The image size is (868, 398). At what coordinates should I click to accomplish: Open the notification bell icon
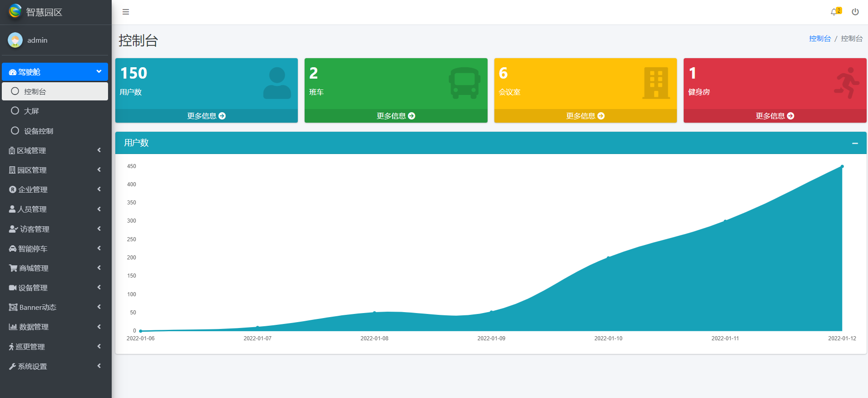[x=834, y=12]
